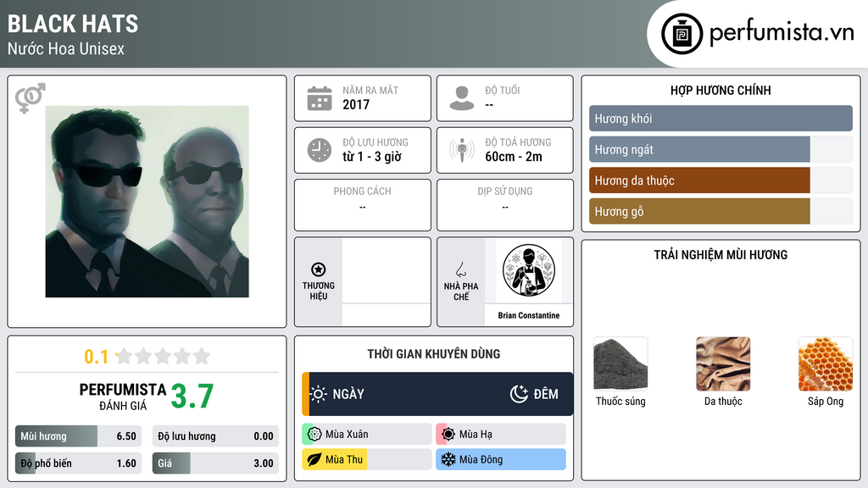Click the person icon beside Độ tuổi
This screenshot has height=488, width=868.
click(x=462, y=98)
